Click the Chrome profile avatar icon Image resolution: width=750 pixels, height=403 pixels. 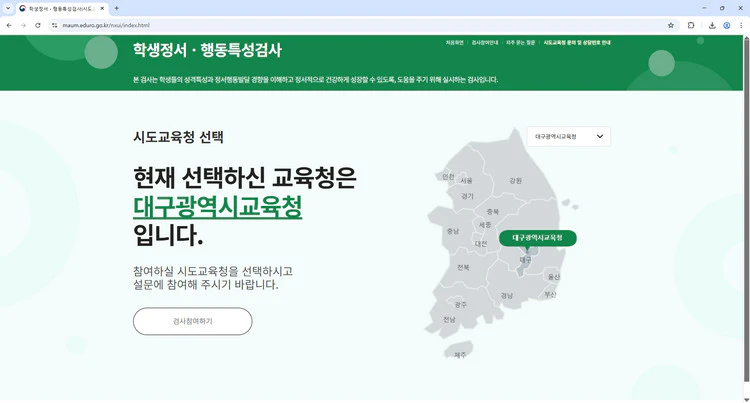coord(726,25)
